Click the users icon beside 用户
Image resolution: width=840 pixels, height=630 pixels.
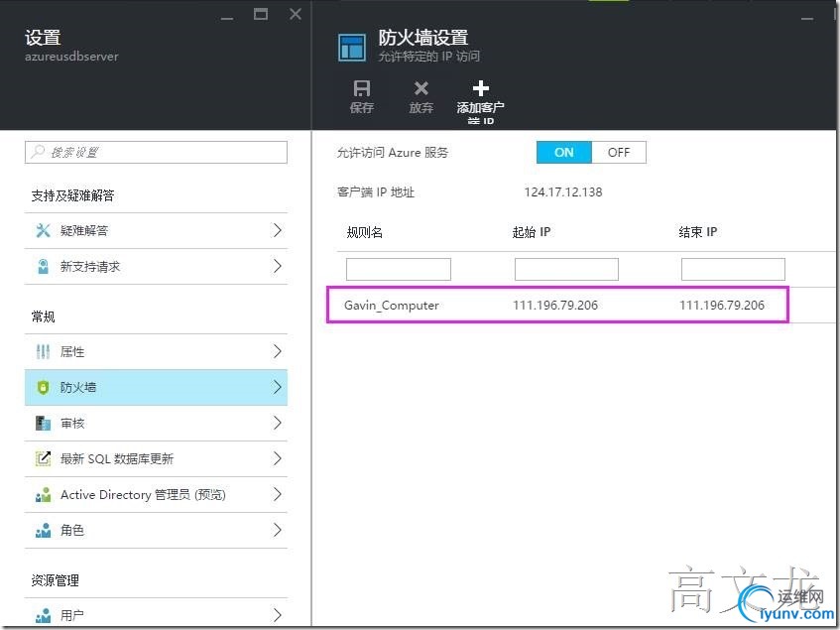pyautogui.click(x=43, y=615)
